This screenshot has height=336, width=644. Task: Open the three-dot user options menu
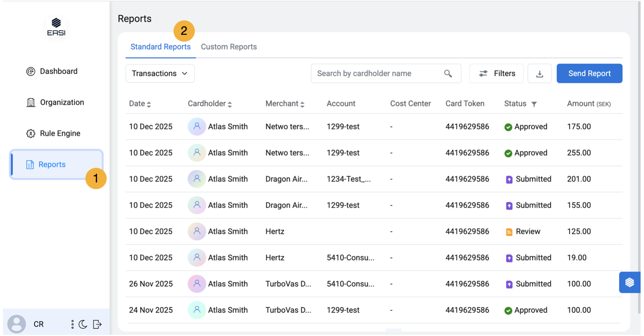tap(72, 324)
